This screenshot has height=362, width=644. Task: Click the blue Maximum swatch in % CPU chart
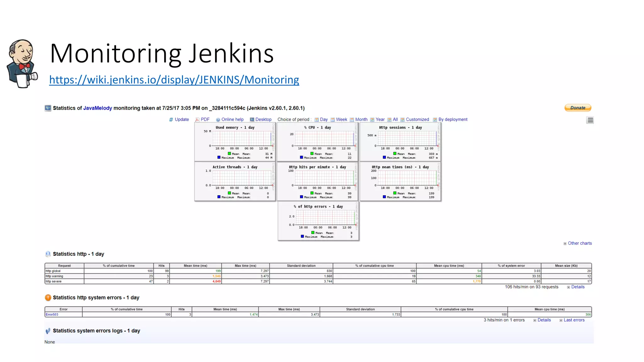(x=301, y=157)
